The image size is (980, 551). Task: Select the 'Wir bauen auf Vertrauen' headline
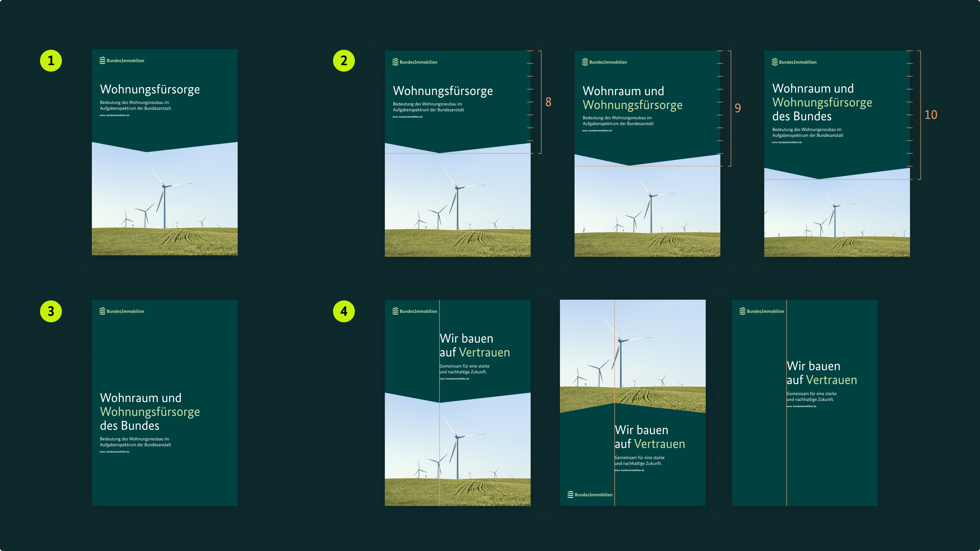pos(475,345)
